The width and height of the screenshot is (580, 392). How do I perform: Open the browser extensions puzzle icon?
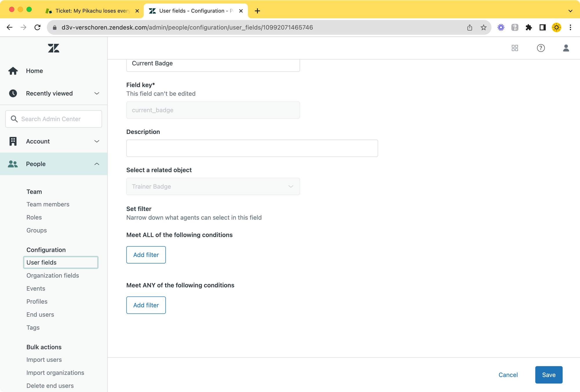[529, 28]
